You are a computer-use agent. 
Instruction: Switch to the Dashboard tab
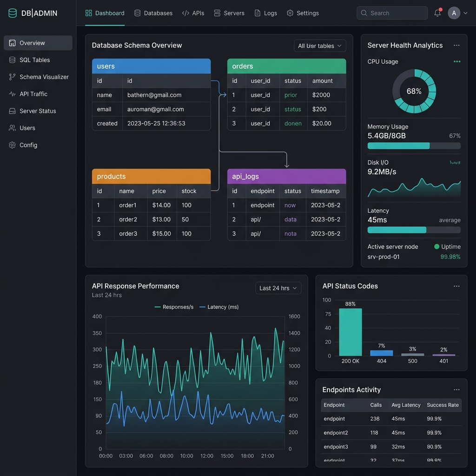pos(105,13)
